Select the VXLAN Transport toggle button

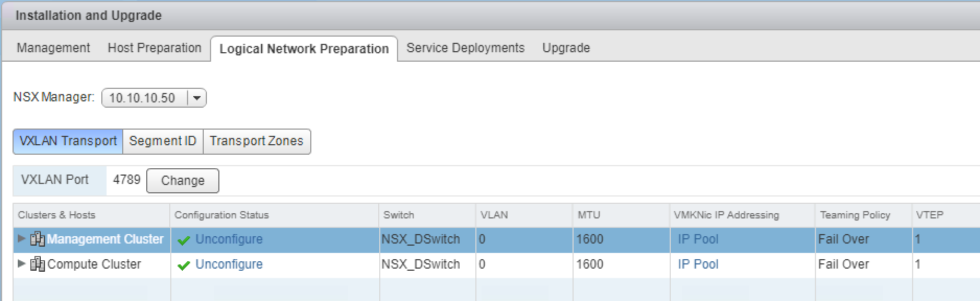[x=68, y=141]
